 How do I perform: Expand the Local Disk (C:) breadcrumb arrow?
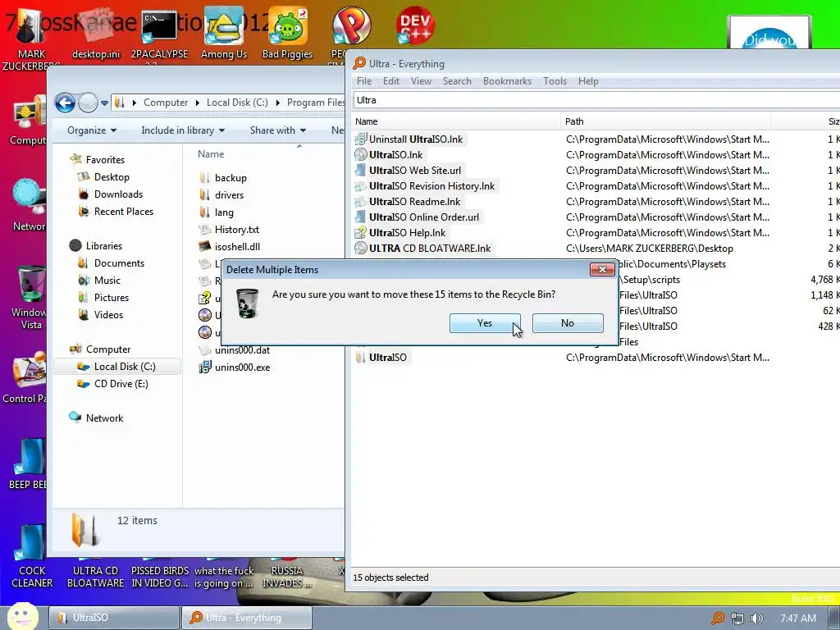point(277,103)
